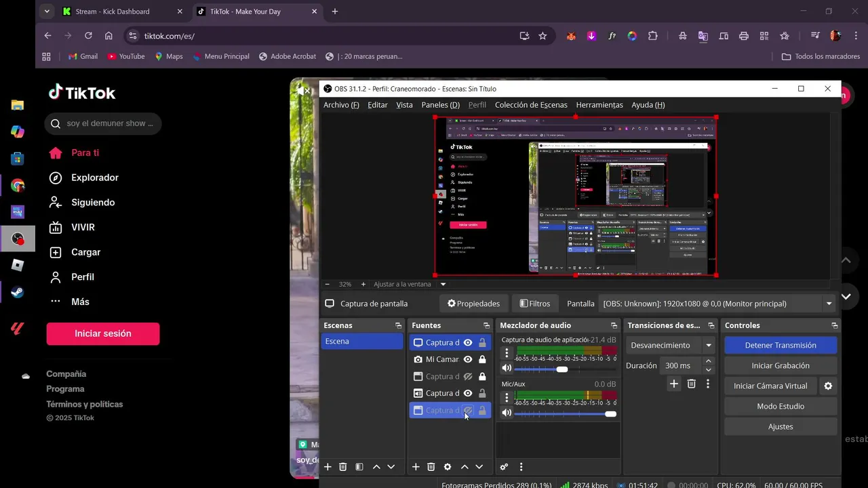Open Archivo menu in OBS
This screenshot has height=488, width=868.
(341, 105)
